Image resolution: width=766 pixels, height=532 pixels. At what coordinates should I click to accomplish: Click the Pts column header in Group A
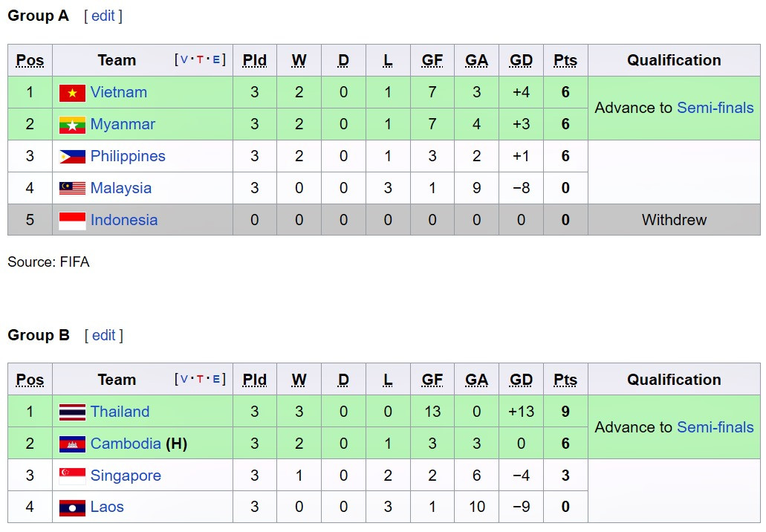tap(565, 60)
